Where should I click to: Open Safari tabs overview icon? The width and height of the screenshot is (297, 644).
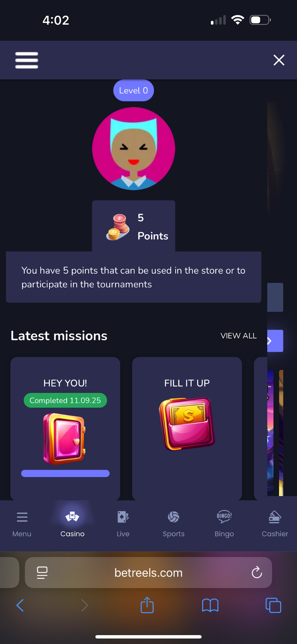273,605
